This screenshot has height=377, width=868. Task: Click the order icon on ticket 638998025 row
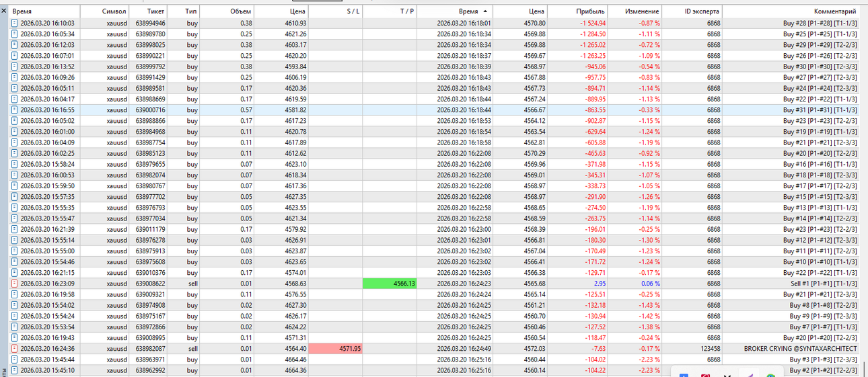(x=15, y=45)
